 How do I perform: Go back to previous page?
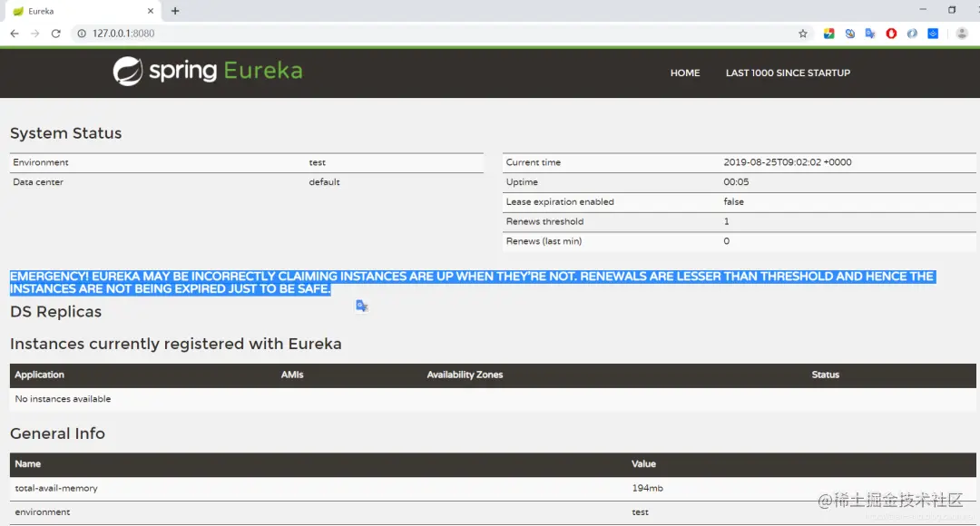pyautogui.click(x=15, y=34)
